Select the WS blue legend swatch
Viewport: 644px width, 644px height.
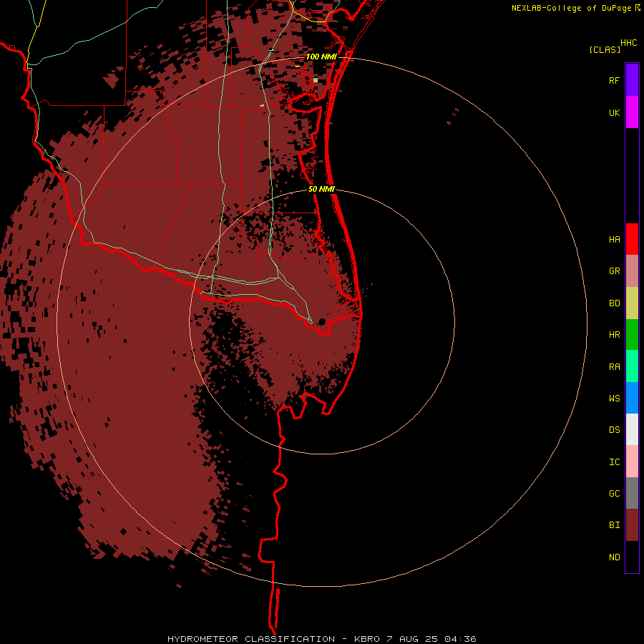click(632, 398)
